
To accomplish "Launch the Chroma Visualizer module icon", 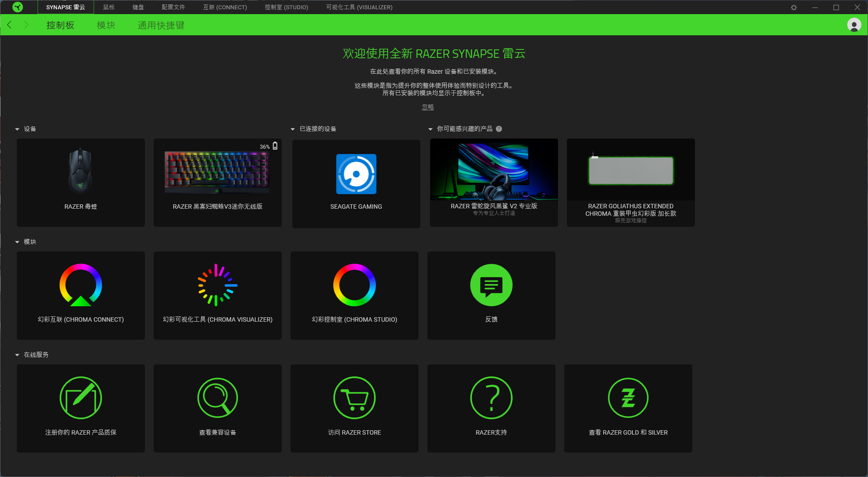I will click(x=218, y=285).
